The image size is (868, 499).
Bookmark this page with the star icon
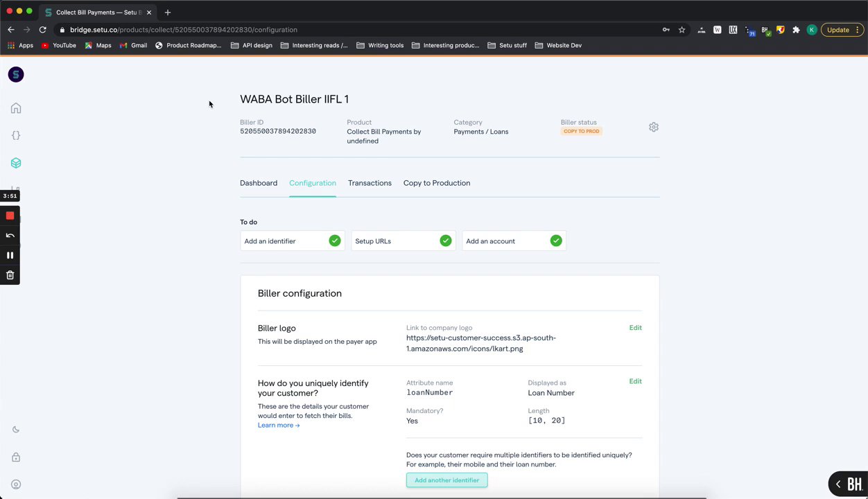click(682, 30)
